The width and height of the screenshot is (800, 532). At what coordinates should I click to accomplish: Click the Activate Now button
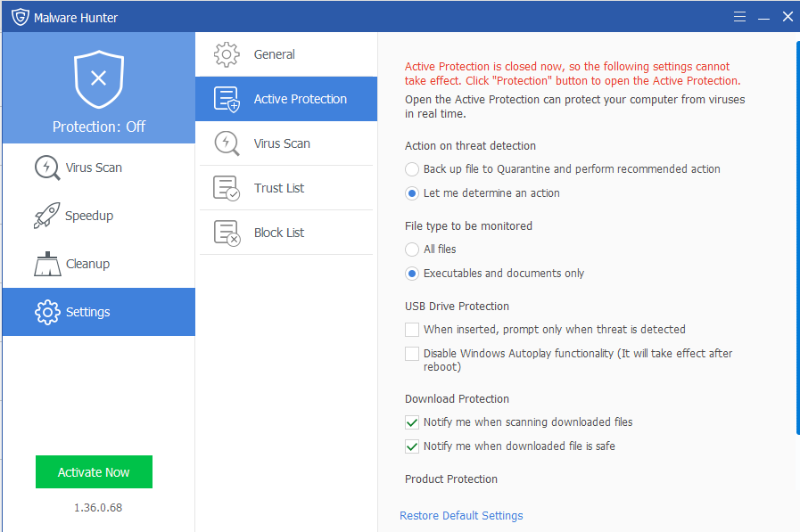pyautogui.click(x=94, y=472)
